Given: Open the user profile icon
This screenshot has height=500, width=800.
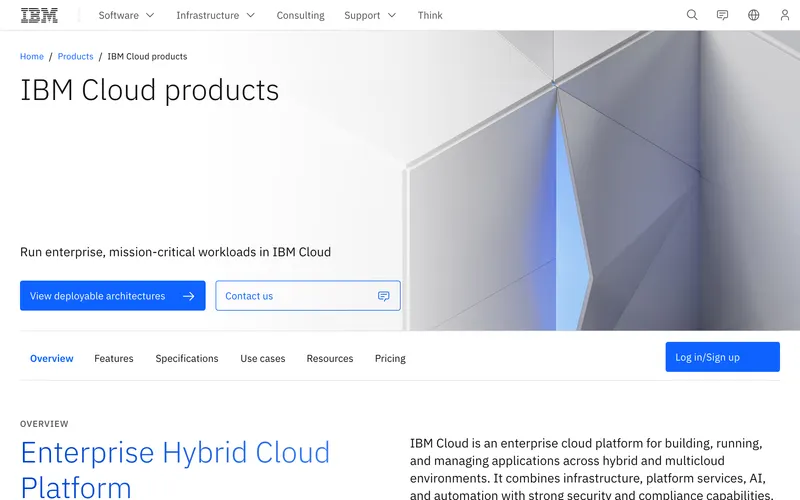Looking at the screenshot, I should pyautogui.click(x=785, y=15).
